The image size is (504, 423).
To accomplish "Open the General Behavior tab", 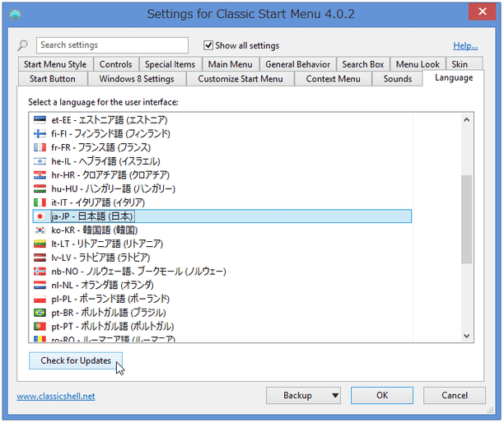I will pos(297,64).
